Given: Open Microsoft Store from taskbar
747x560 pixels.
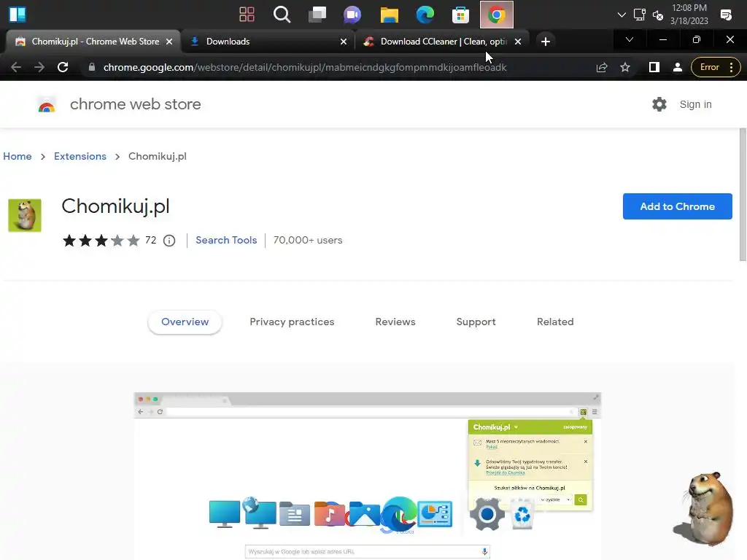Looking at the screenshot, I should click(x=461, y=15).
